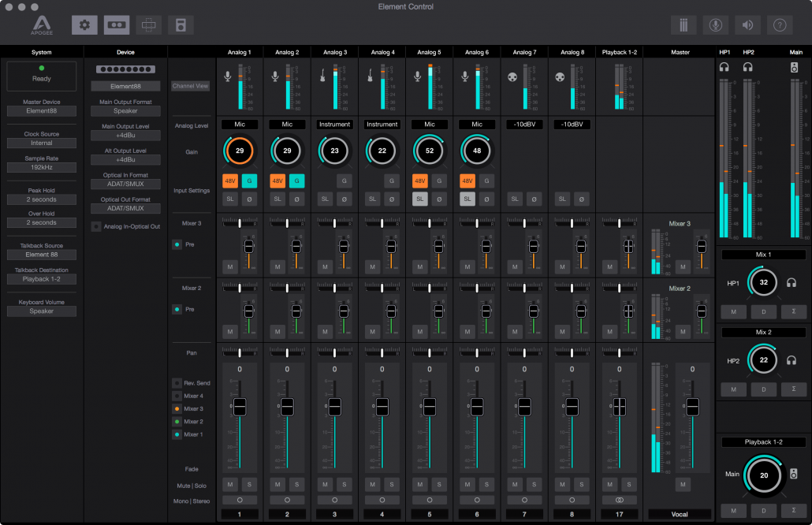This screenshot has height=525, width=812.
Task: Change the Sample Rate from 192kHz
Action: point(41,167)
